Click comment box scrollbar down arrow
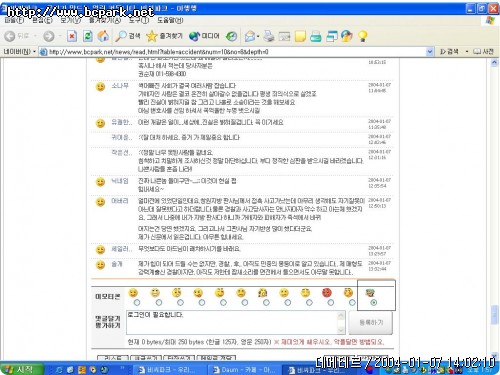The image size is (500, 375). 341,330
